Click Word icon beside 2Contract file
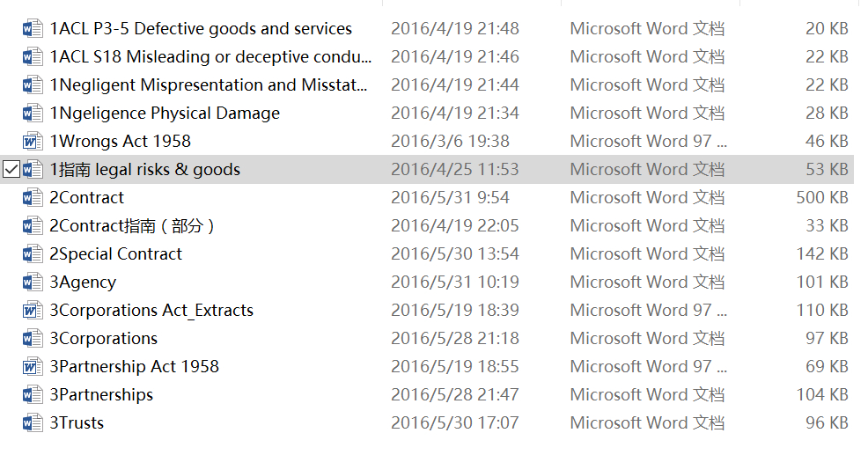The image size is (868, 455). pyautogui.click(x=33, y=198)
